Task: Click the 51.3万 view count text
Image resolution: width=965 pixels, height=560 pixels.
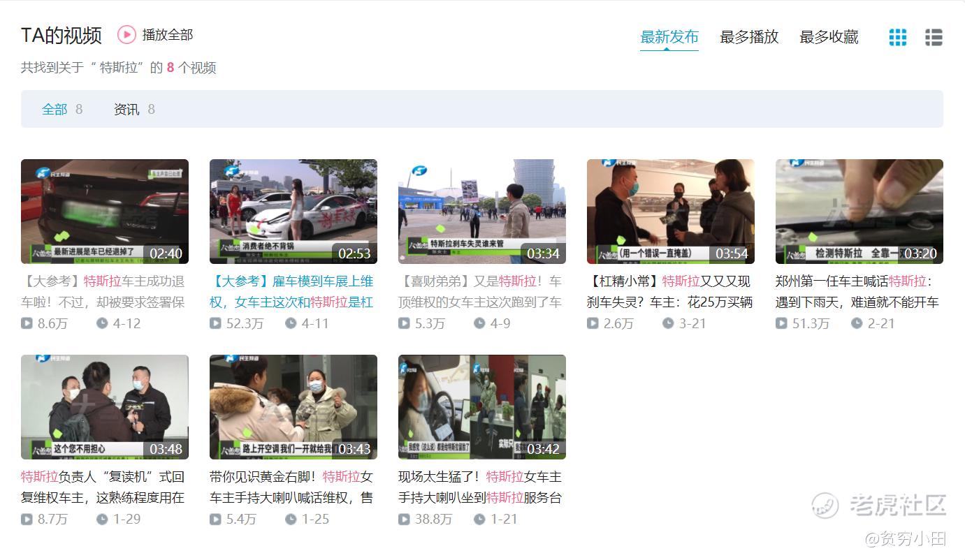Action: coord(811,323)
